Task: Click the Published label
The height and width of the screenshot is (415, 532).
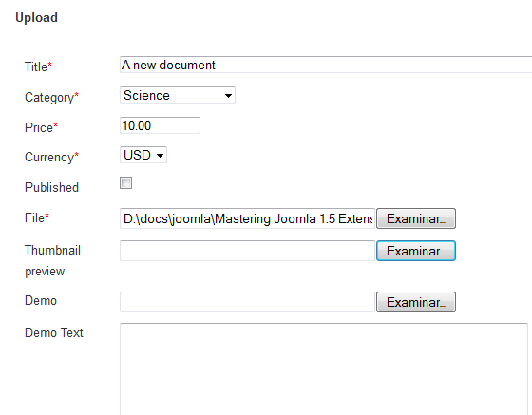Action: click(51, 187)
